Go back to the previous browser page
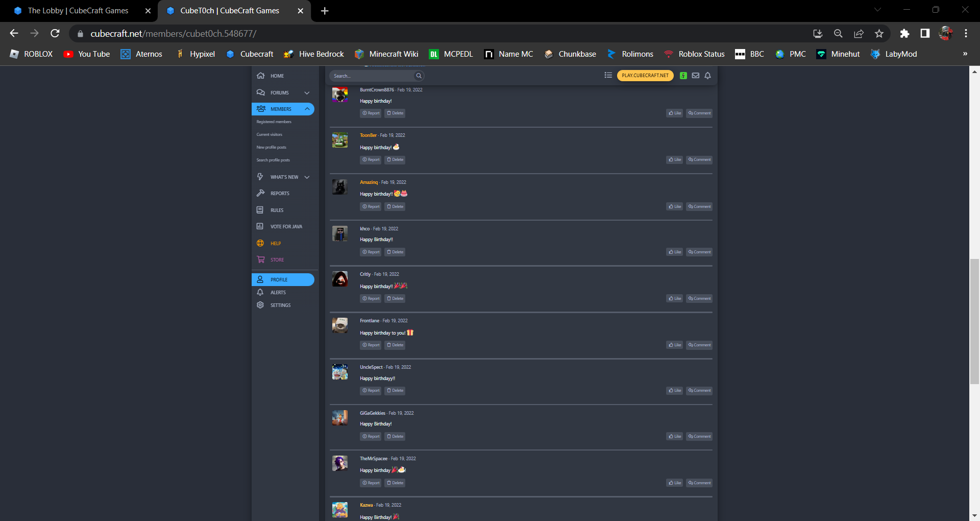This screenshot has width=980, height=521. click(14, 33)
